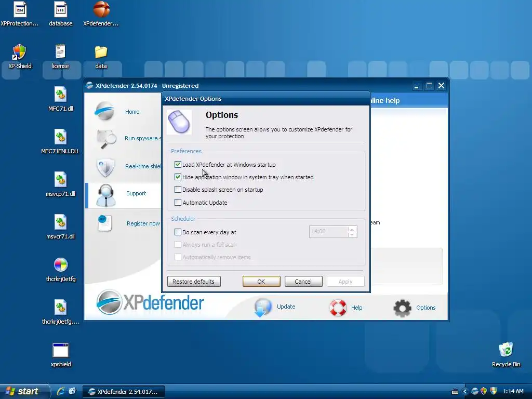Click the Help text link
Image resolution: width=532 pixels, height=399 pixels.
tap(356, 308)
